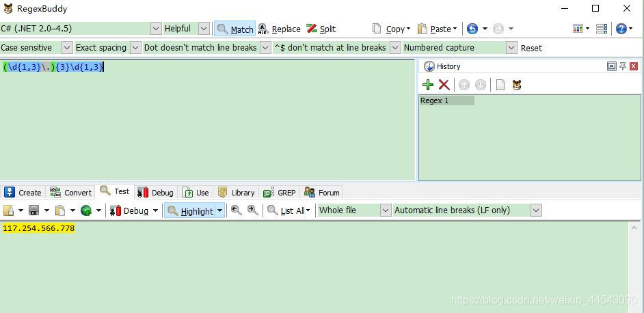Switch to Split mode
The image size is (644, 313).
(x=321, y=29)
